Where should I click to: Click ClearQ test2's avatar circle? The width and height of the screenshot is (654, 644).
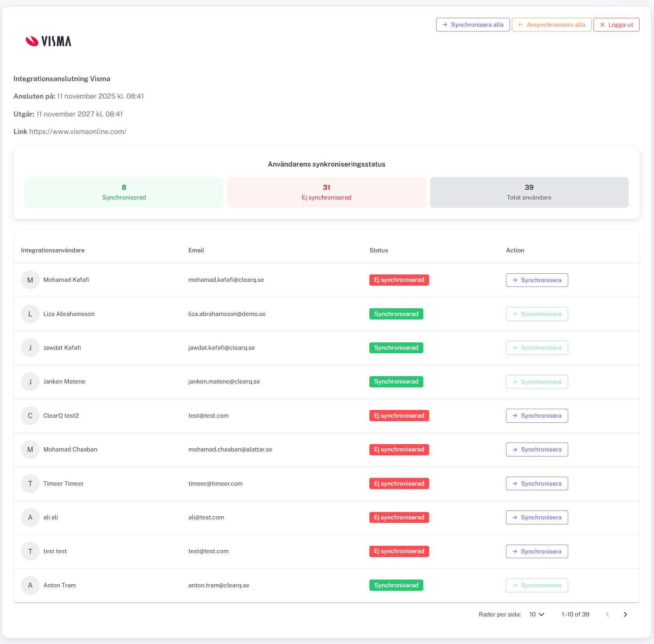click(30, 415)
